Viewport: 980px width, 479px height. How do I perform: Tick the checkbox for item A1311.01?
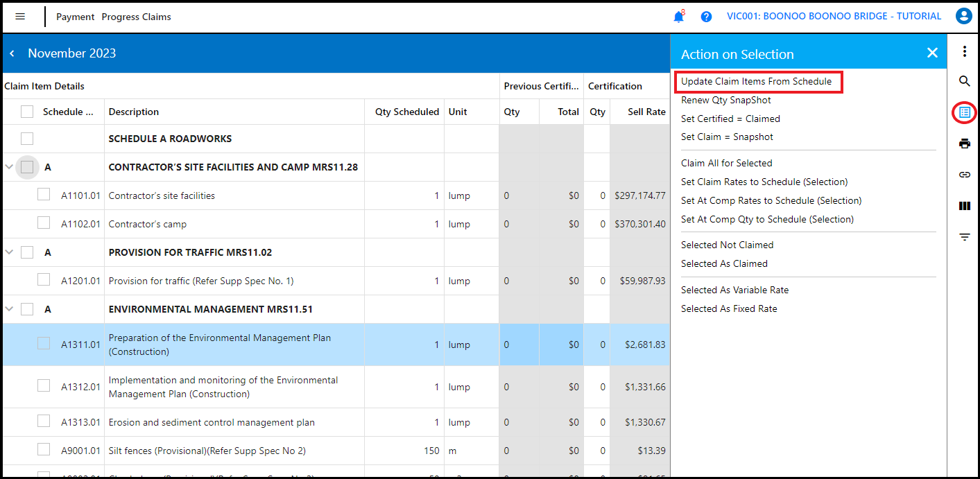pos(44,343)
